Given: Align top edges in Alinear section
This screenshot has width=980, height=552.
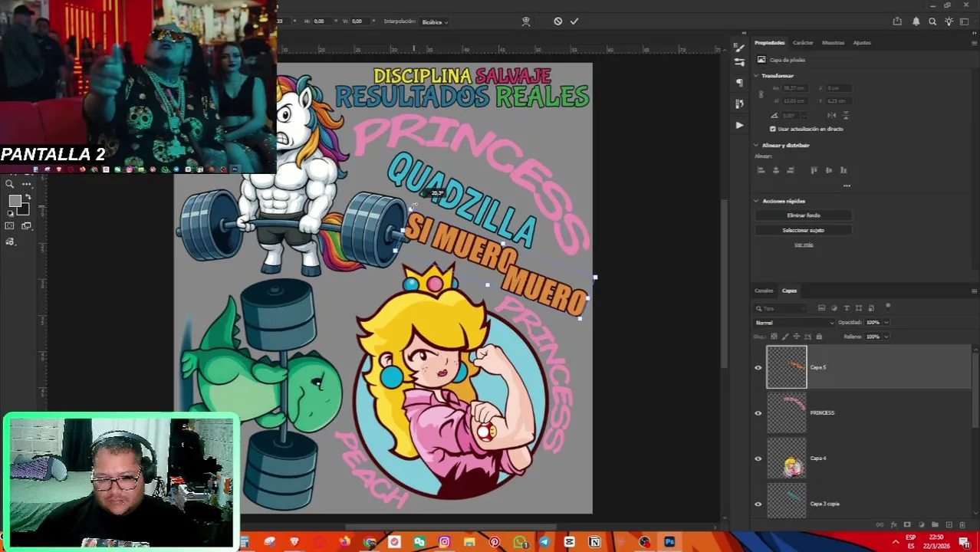Looking at the screenshot, I should point(814,170).
